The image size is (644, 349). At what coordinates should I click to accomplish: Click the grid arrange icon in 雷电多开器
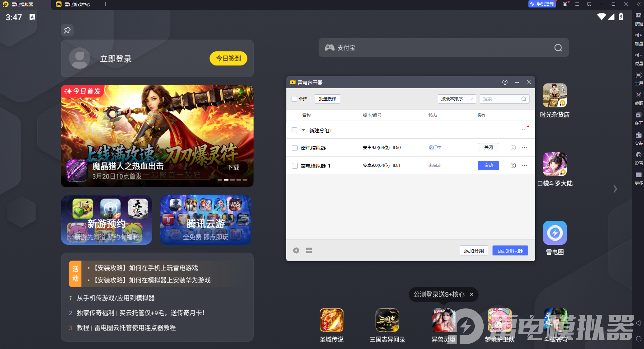(309, 250)
